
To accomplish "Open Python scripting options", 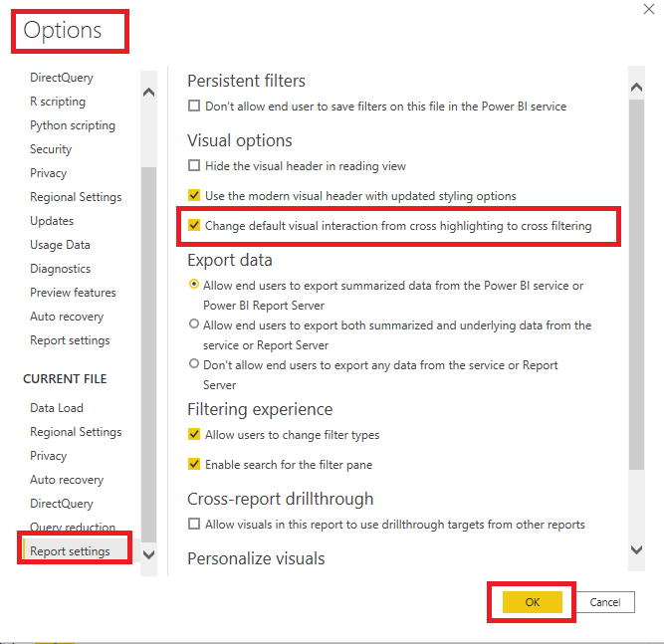I will click(73, 125).
